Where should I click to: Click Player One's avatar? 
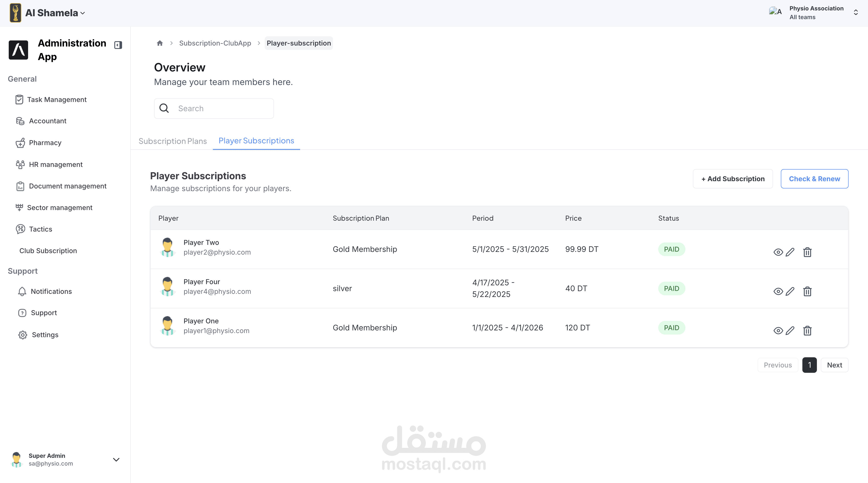pos(167,326)
